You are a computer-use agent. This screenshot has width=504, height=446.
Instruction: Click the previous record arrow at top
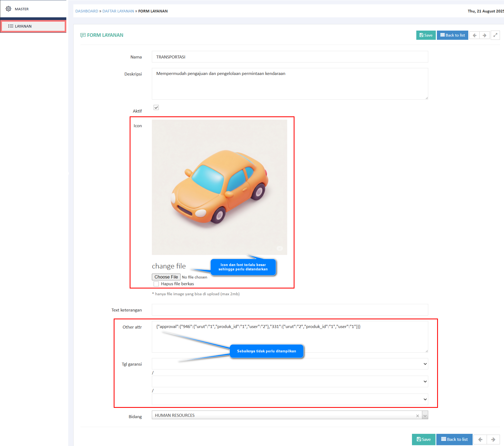tap(474, 35)
